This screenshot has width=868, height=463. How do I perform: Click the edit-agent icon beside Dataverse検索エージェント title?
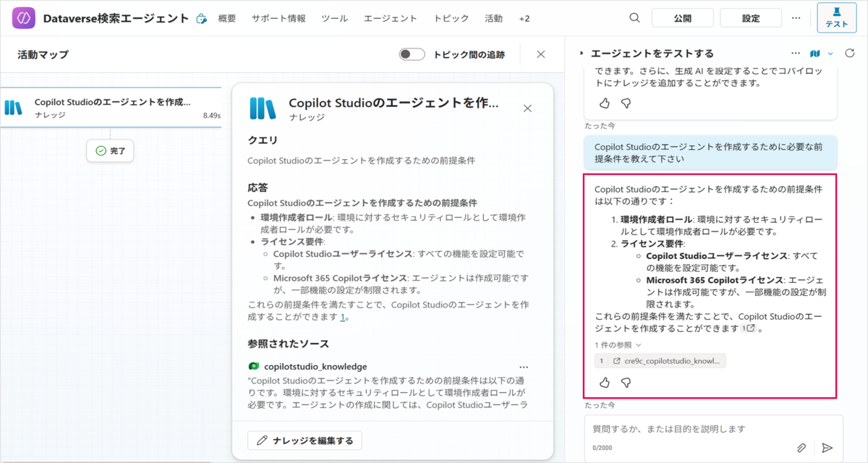pyautogui.click(x=202, y=19)
